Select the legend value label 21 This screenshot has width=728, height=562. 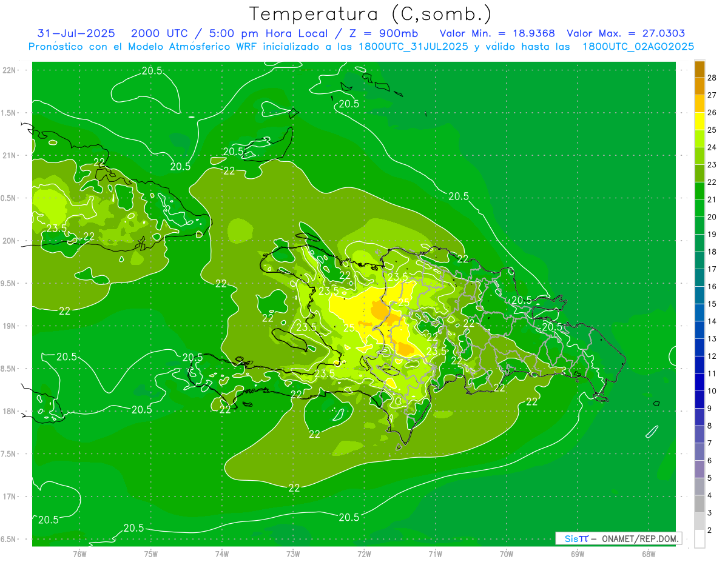pyautogui.click(x=712, y=200)
